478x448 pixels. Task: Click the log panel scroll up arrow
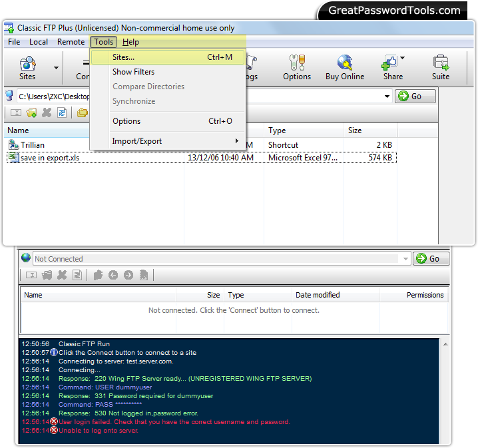[445, 344]
